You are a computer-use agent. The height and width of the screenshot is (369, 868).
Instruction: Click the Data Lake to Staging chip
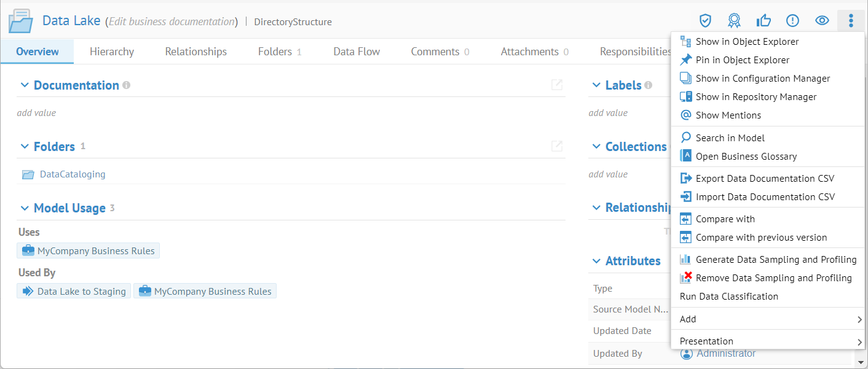[74, 291]
